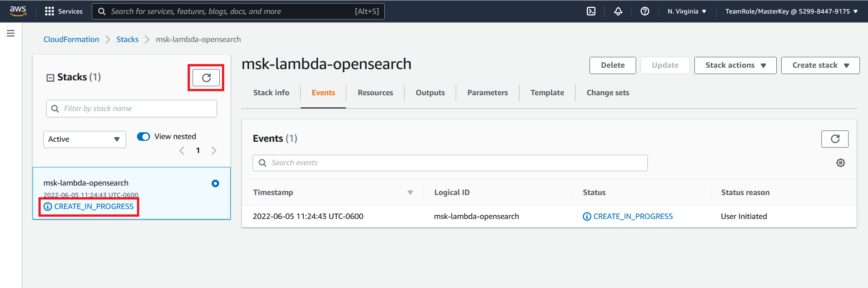The width and height of the screenshot is (868, 288).
Task: Click msk-lambda-opensearch in Logical ID column
Action: click(476, 217)
